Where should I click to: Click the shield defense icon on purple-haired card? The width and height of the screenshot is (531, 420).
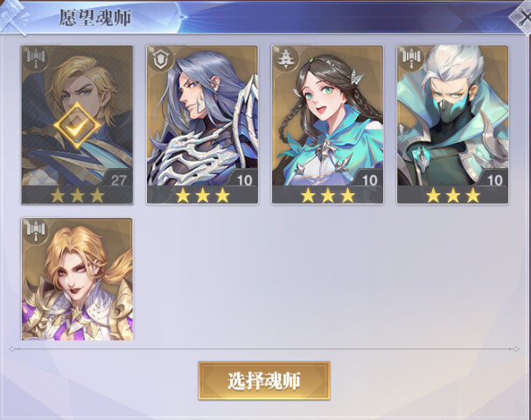[x=161, y=59]
